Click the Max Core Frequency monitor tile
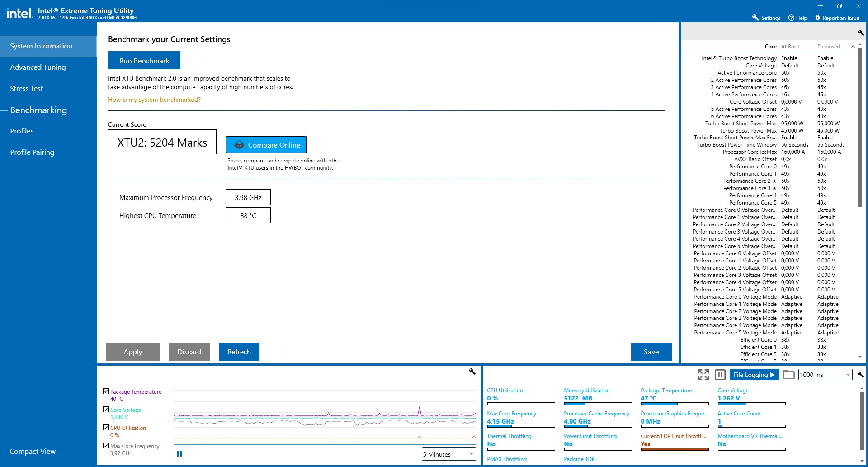 [521, 419]
